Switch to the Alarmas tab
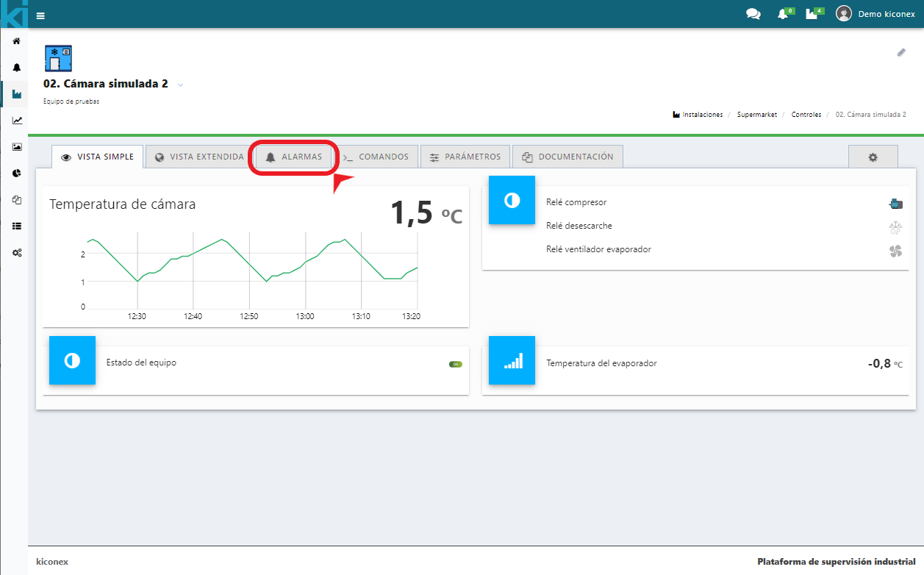The image size is (924, 575). 294,157
